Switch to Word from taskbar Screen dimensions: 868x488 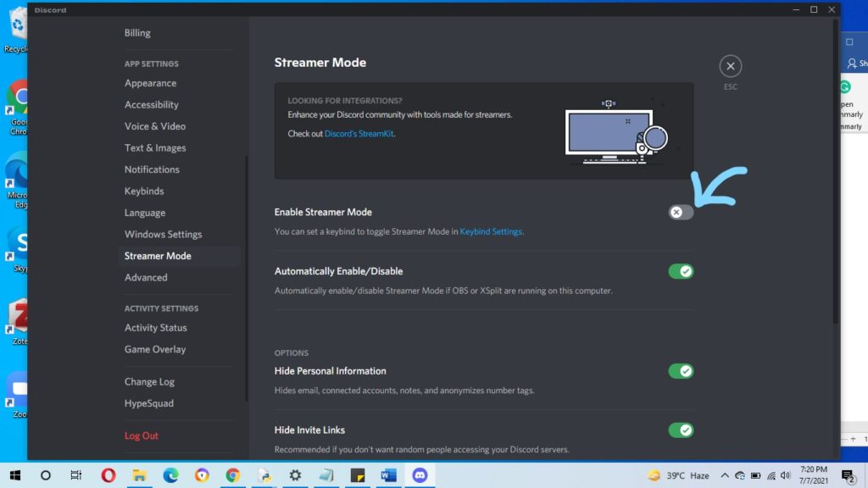click(388, 475)
